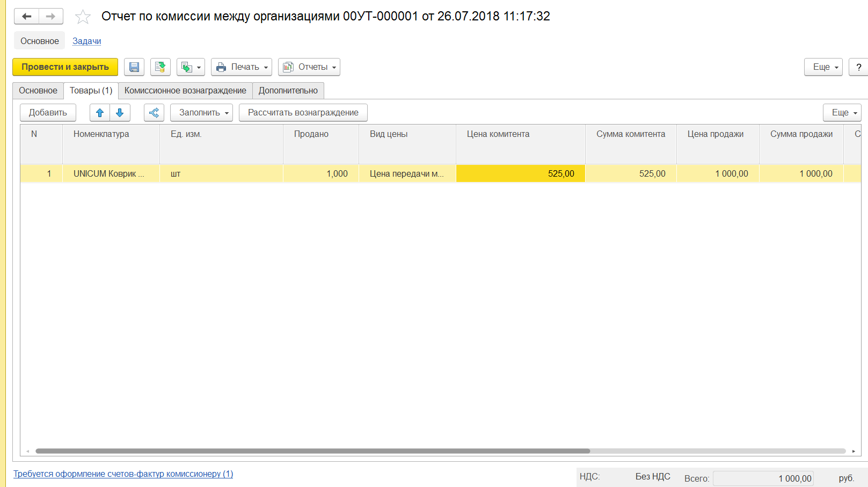Open the Печать dropdown menu
Viewport: 868px width, 487px height.
(x=241, y=67)
